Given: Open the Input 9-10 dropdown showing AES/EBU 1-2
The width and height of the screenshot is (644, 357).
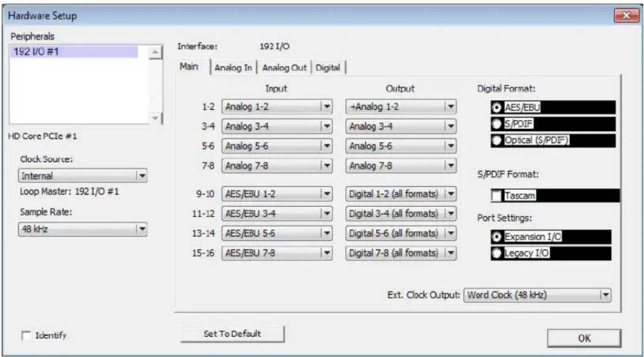Looking at the screenshot, I should point(277,194).
